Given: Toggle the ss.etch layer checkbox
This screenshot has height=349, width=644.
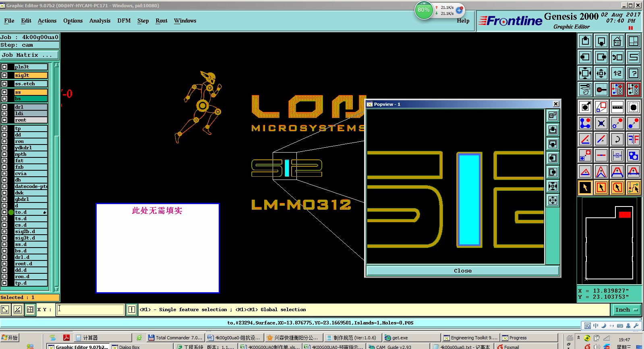Looking at the screenshot, I should pos(4,84).
